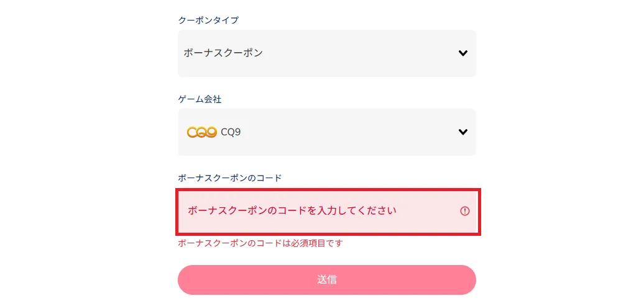Click the クーポンタイプ label
Image resolution: width=644 pixels, height=301 pixels.
point(208,20)
